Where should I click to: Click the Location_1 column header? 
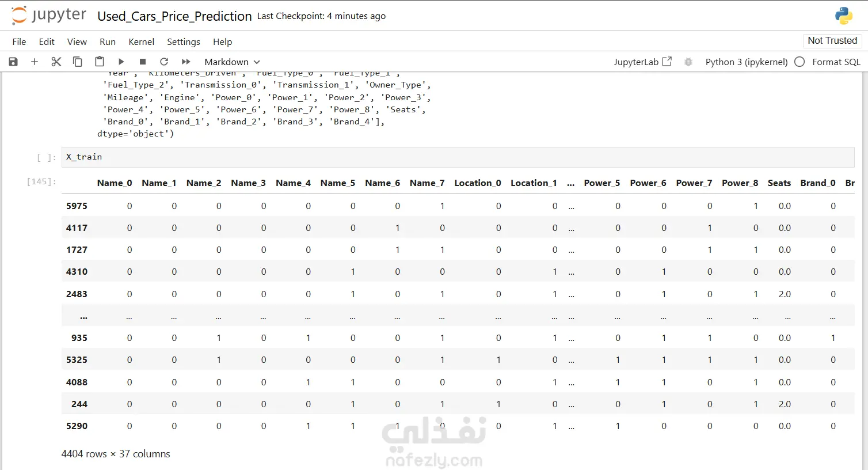click(534, 183)
